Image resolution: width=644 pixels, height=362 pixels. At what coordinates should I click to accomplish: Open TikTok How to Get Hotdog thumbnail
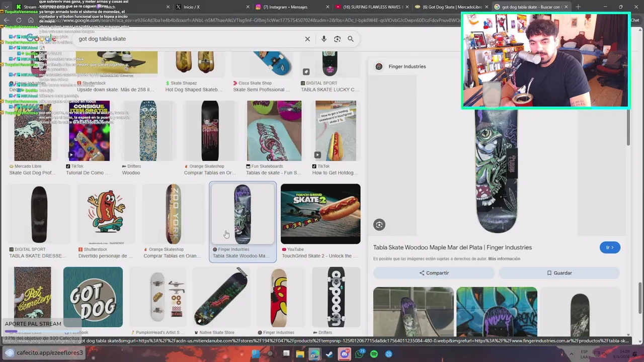pos(336,131)
